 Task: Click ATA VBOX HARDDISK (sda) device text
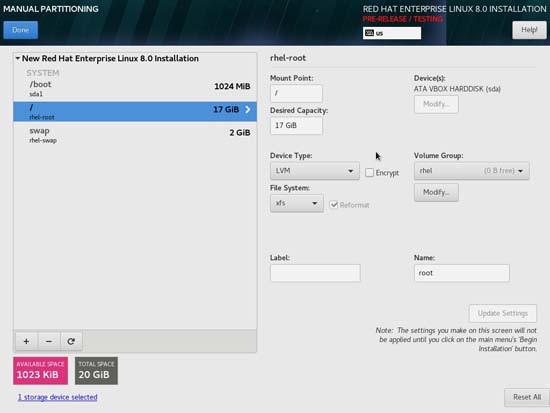(457, 89)
